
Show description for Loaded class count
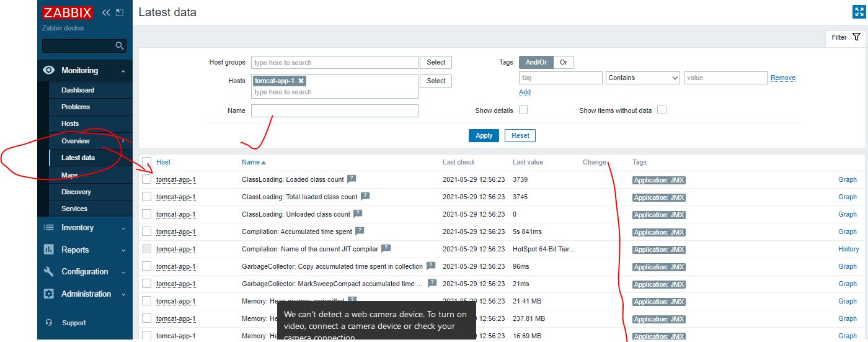tap(352, 179)
